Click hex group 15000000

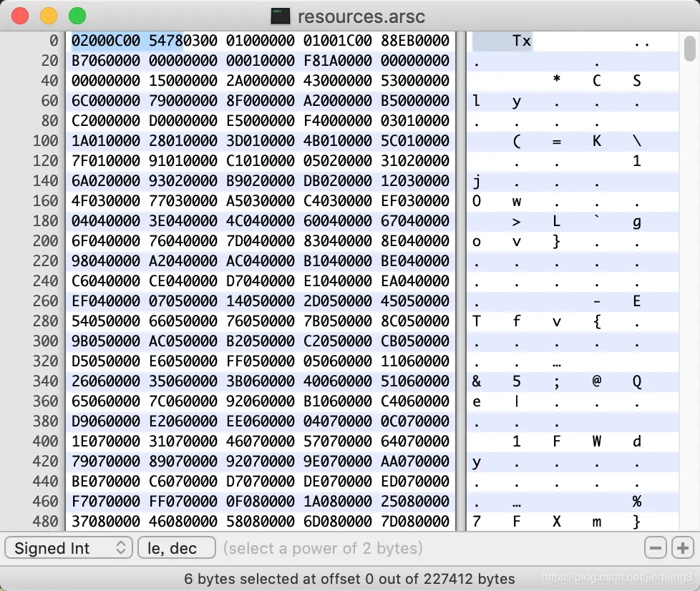pyautogui.click(x=183, y=81)
